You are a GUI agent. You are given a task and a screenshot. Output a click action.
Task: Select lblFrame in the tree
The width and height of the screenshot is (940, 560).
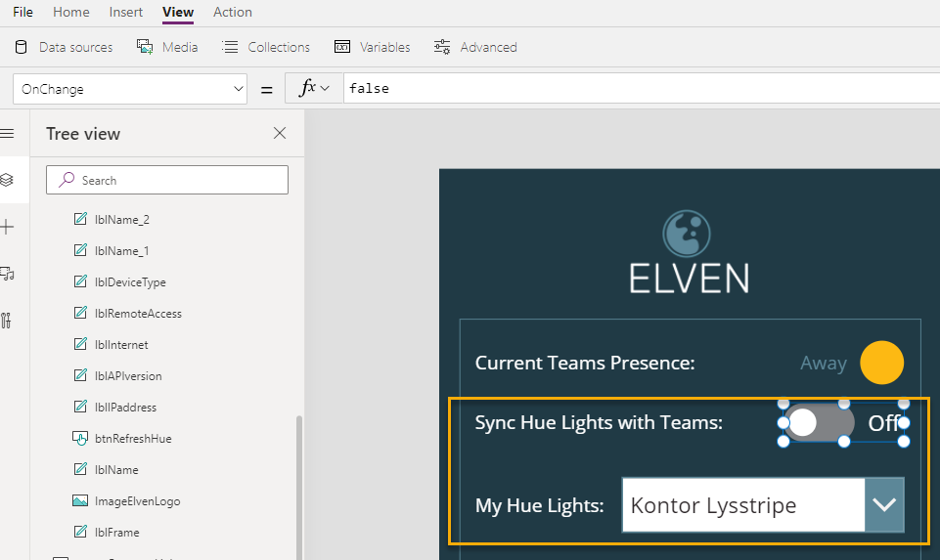click(117, 533)
